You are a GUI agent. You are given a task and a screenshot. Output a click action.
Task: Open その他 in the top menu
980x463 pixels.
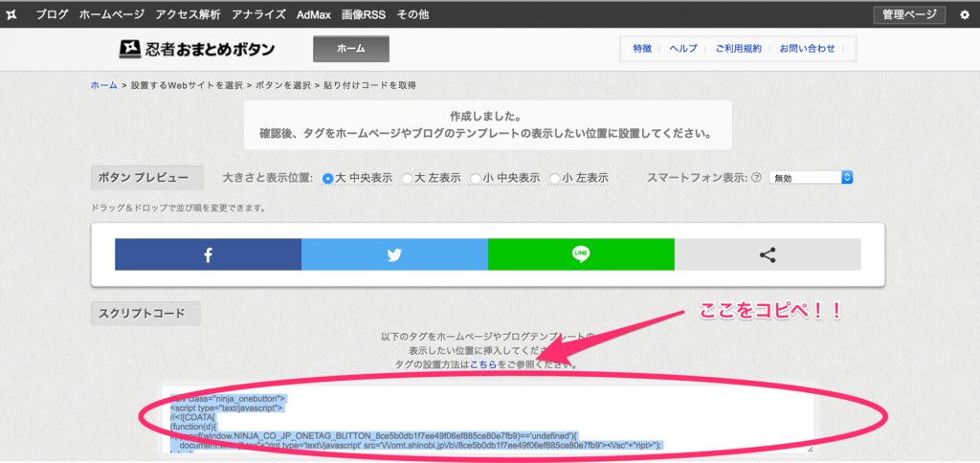click(413, 15)
